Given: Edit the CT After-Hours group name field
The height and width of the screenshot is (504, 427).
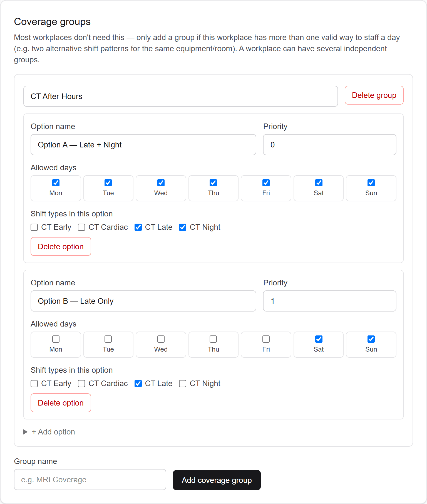Looking at the screenshot, I should tap(181, 96).
